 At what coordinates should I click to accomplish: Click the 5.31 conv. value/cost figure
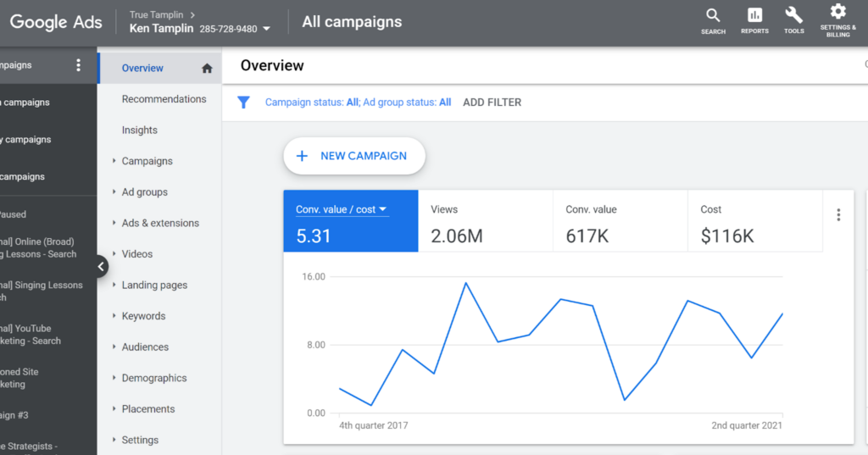point(314,236)
